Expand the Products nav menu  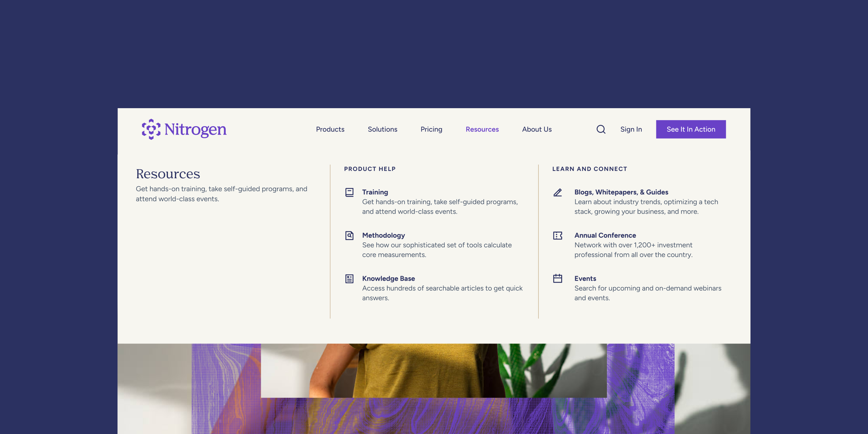point(330,129)
